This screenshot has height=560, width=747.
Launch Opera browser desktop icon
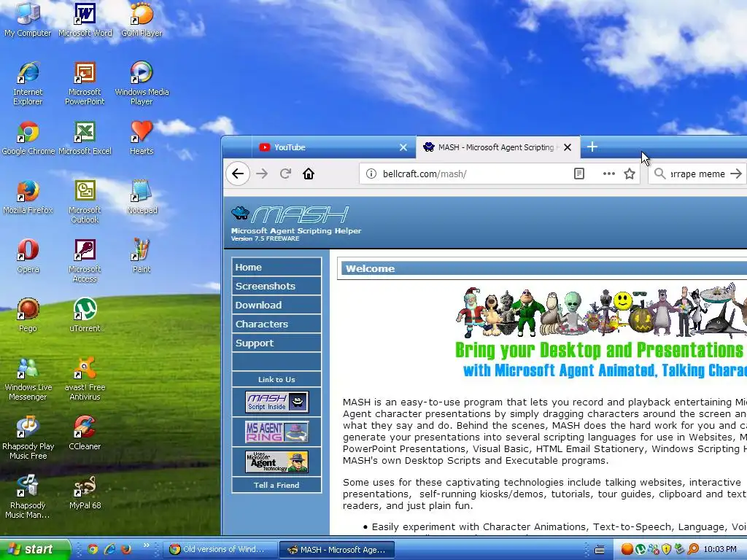(28, 256)
